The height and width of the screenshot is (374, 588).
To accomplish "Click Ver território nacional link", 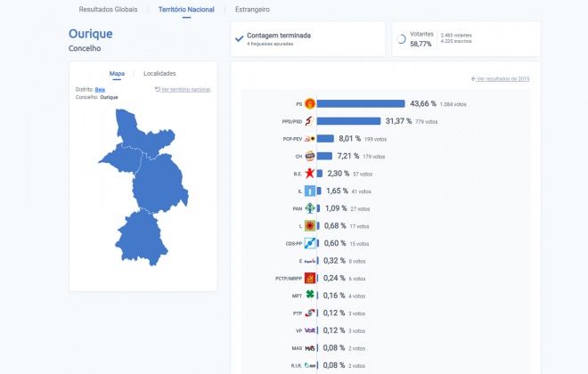I will (x=184, y=89).
